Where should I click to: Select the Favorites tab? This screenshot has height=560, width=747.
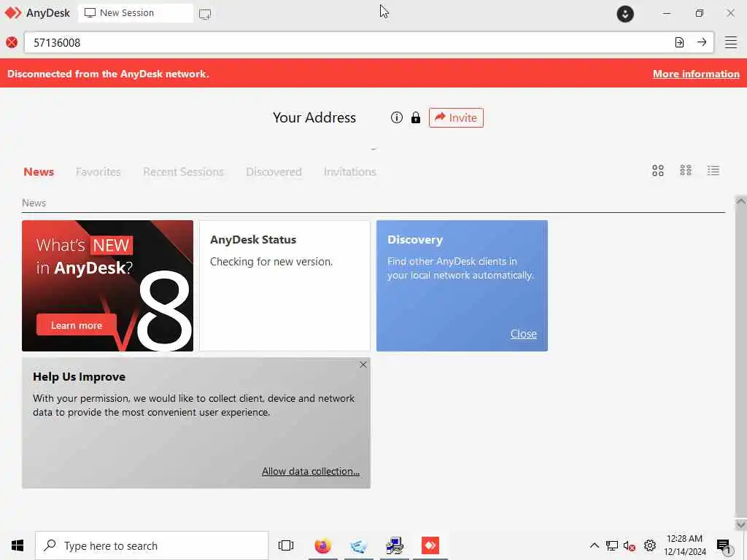pos(98,172)
